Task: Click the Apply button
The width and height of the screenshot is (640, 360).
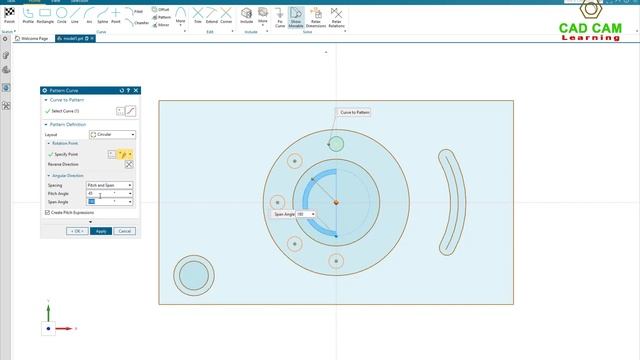Action: click(x=101, y=231)
